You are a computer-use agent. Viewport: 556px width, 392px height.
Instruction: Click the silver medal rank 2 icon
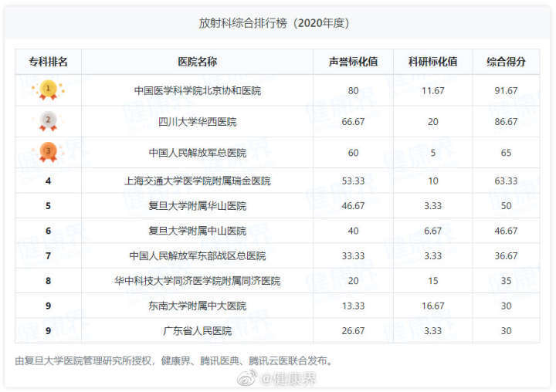48,121
